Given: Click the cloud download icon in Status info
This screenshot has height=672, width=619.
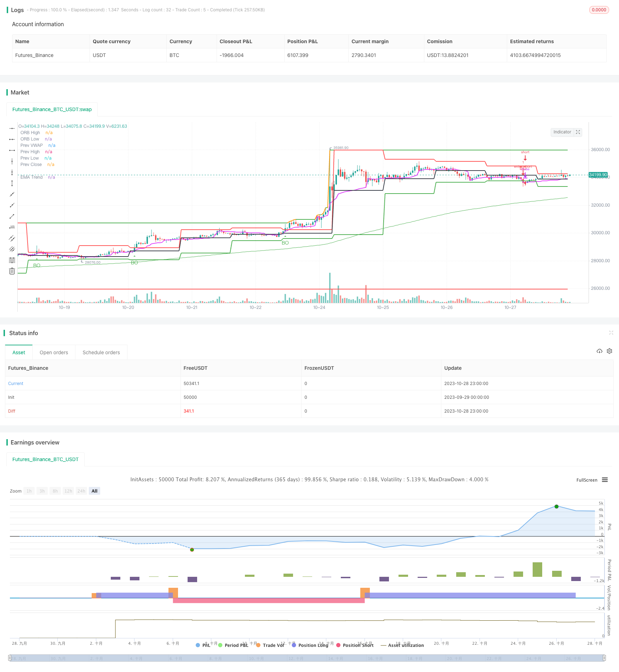Looking at the screenshot, I should coord(600,351).
